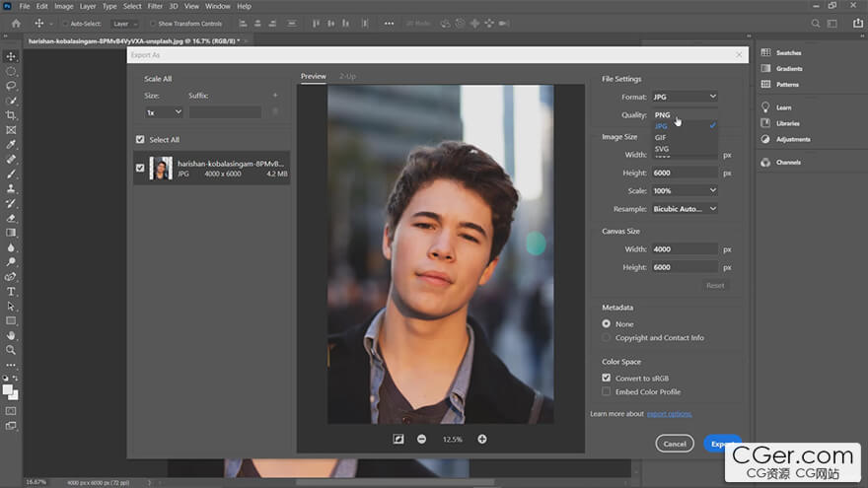Click the Cancel button
The image size is (868, 488).
click(675, 444)
